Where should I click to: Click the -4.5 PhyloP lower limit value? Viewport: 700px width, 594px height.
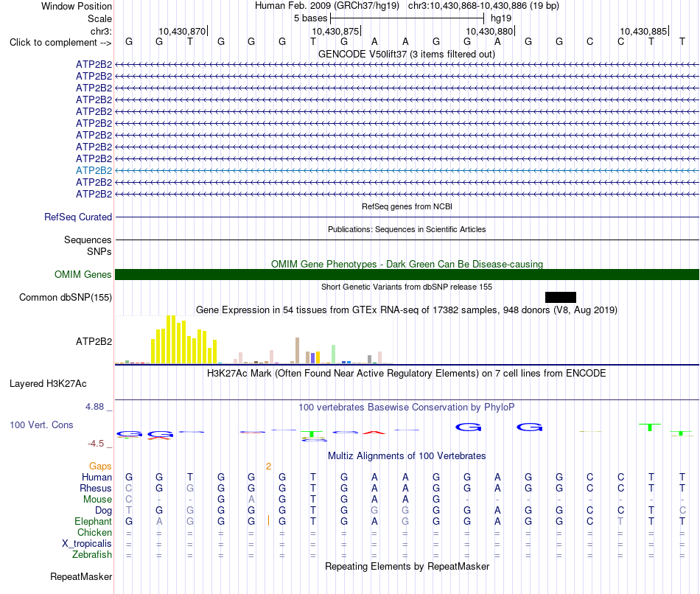(96, 444)
